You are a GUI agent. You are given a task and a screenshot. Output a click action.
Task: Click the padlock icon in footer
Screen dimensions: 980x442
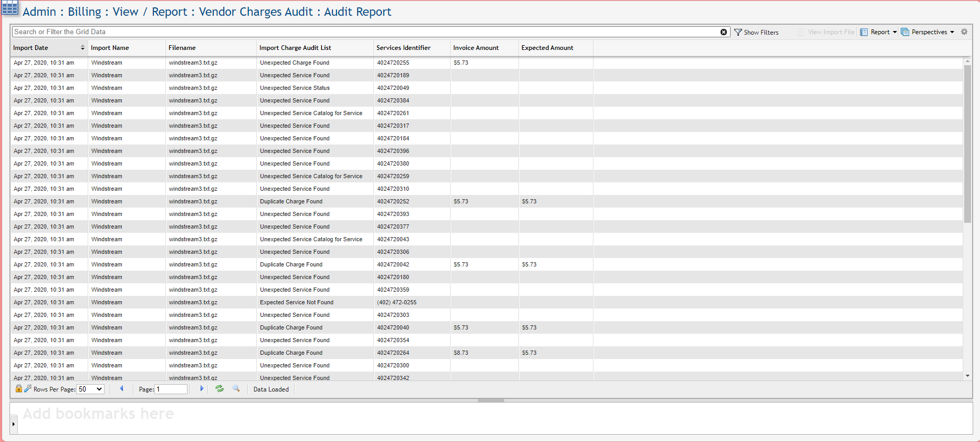19,388
